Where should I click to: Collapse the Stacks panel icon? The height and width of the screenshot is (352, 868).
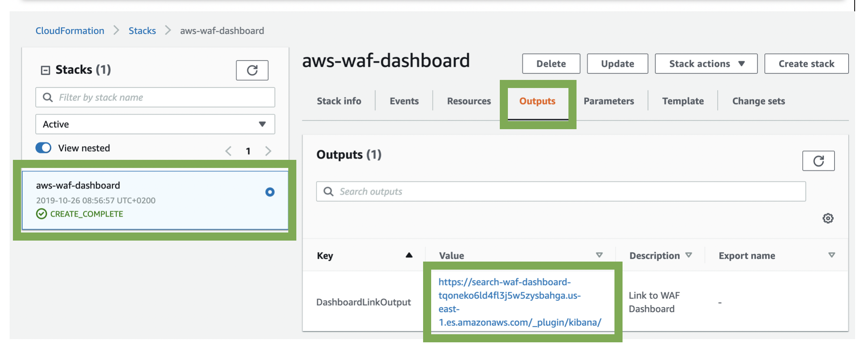45,70
